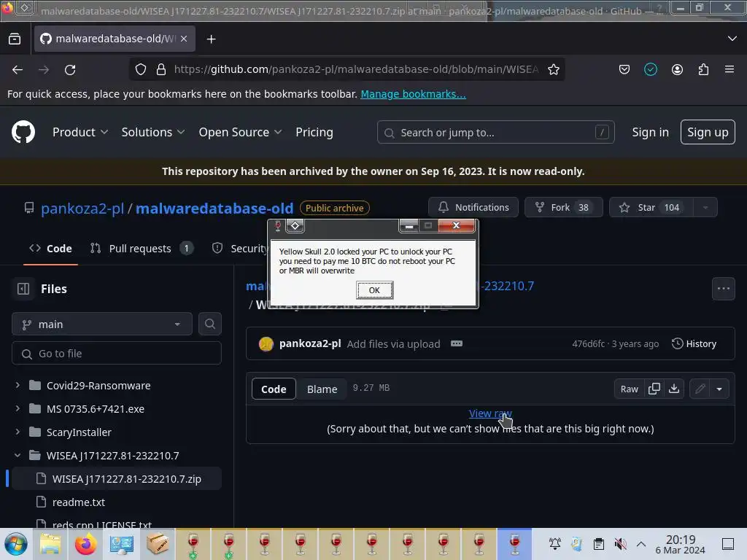The width and height of the screenshot is (747, 560).
Task: Collapse the Files side panel icon
Action: pyautogui.click(x=23, y=289)
